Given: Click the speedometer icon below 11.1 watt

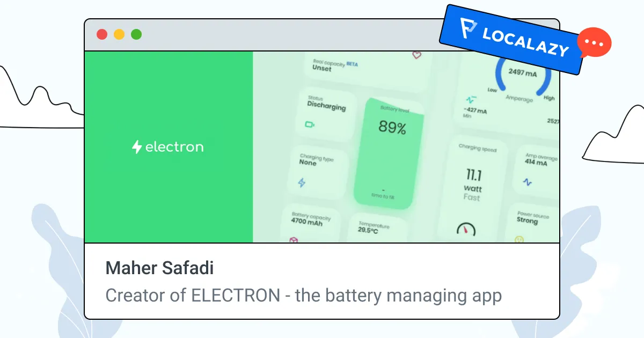Looking at the screenshot, I should click(x=466, y=230).
